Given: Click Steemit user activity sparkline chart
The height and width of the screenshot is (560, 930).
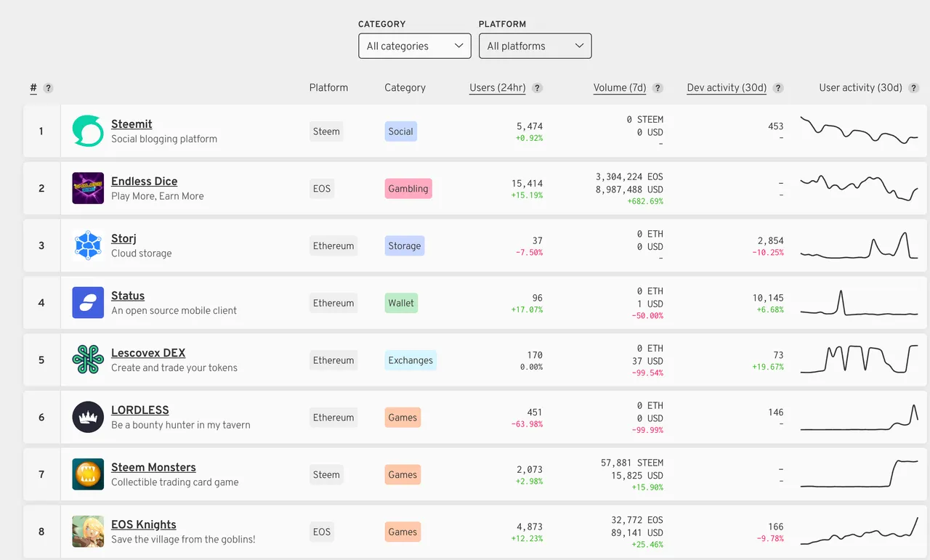Looking at the screenshot, I should pos(860,130).
